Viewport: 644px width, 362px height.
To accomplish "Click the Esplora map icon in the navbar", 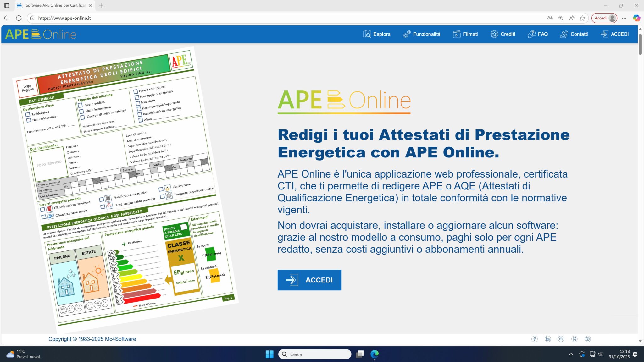I will point(367,34).
